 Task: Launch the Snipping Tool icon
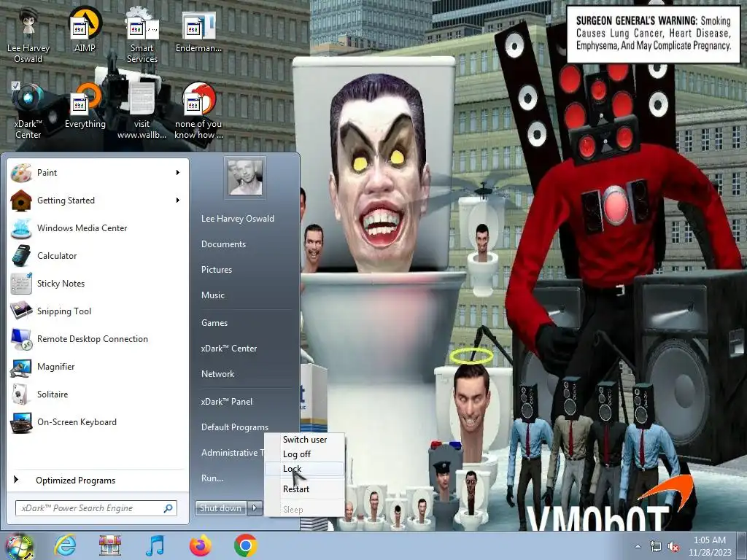click(x=21, y=311)
